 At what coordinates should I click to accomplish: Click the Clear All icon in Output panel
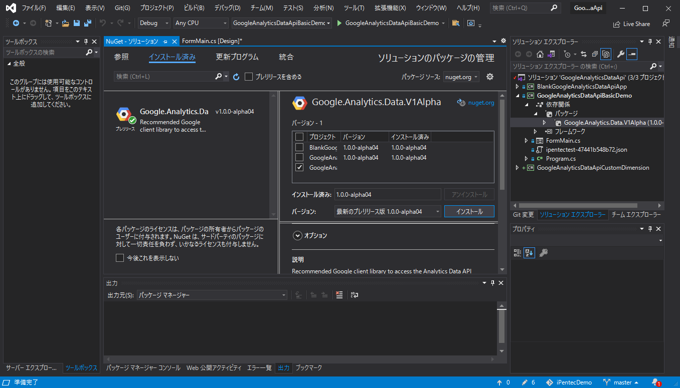[339, 295]
